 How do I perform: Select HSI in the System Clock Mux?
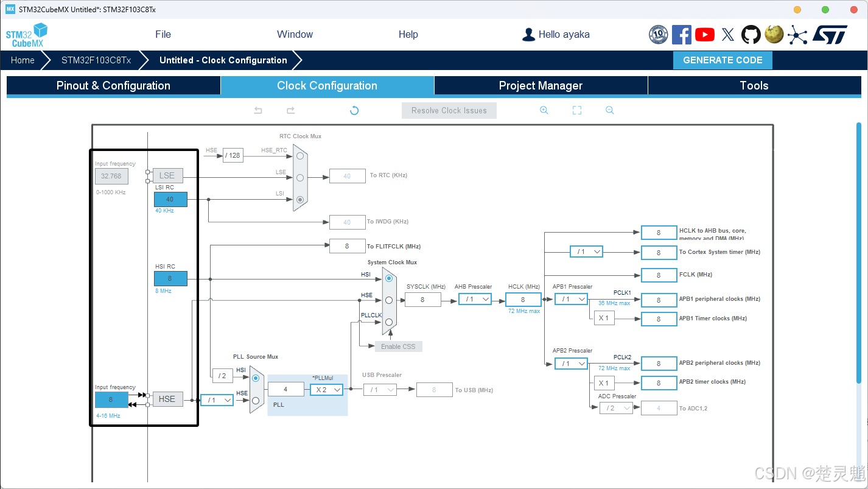[x=389, y=278]
